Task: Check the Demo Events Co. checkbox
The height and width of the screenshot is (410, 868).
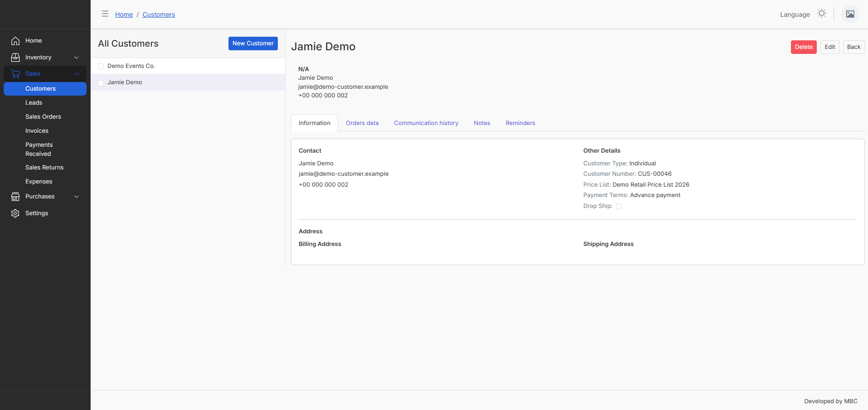Action: pos(101,67)
